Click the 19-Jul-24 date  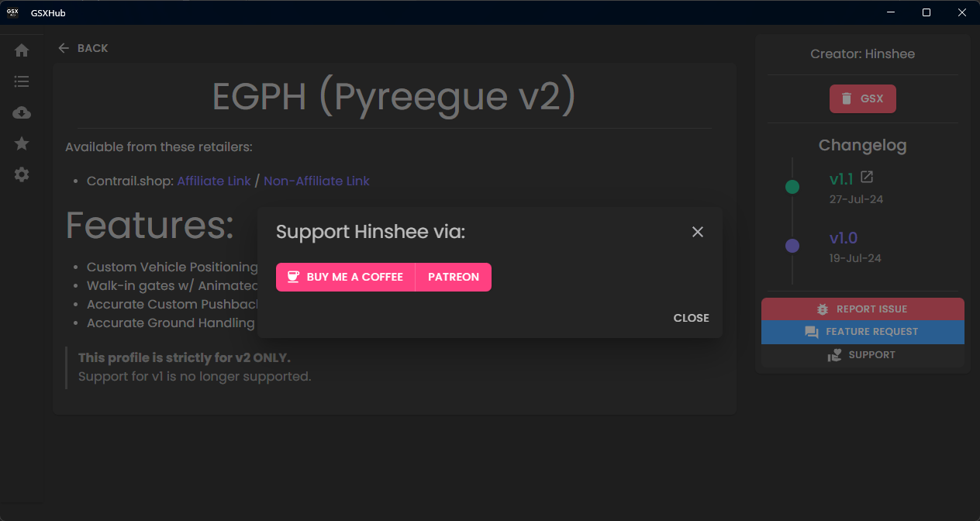[x=855, y=258]
